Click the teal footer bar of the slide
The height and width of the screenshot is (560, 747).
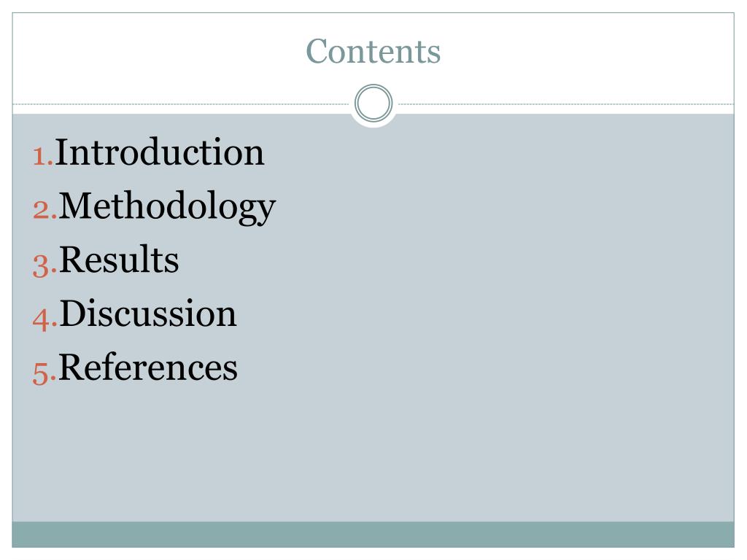click(x=373, y=534)
